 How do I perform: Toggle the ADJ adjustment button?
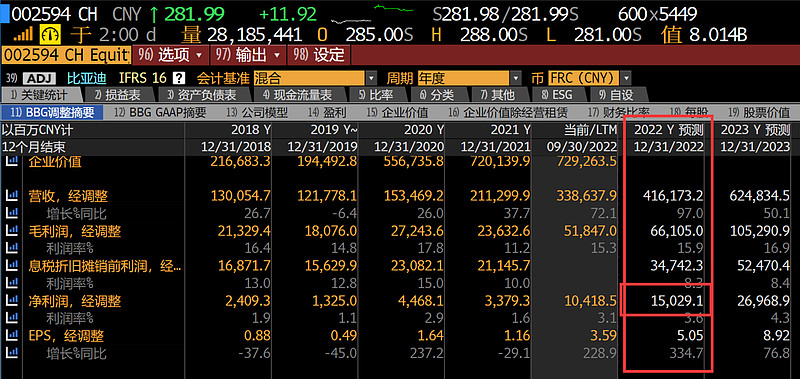point(39,79)
